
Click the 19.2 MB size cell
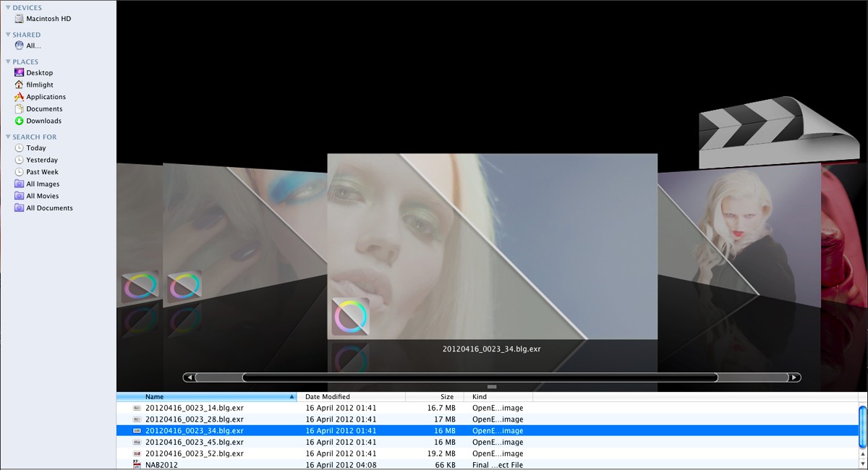pyautogui.click(x=443, y=453)
